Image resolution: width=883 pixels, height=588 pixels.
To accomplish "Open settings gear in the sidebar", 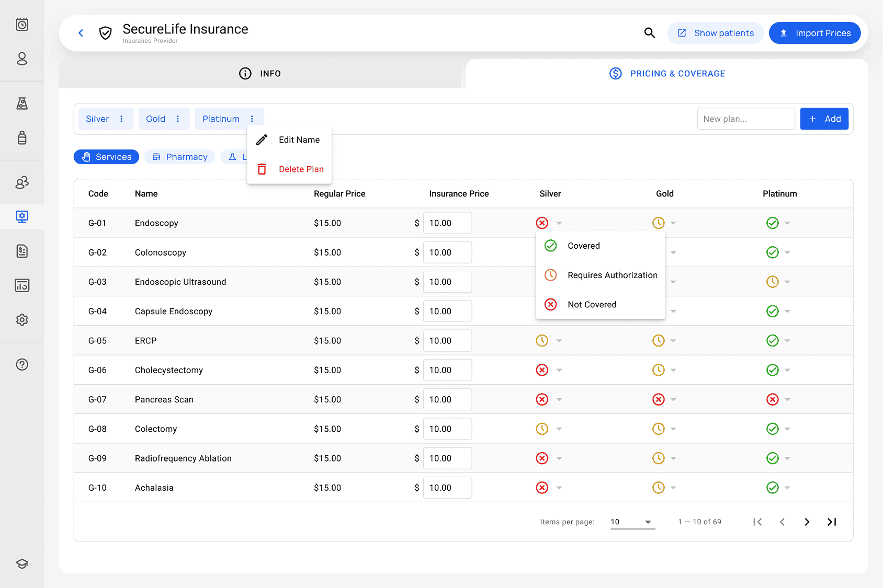I will [22, 319].
